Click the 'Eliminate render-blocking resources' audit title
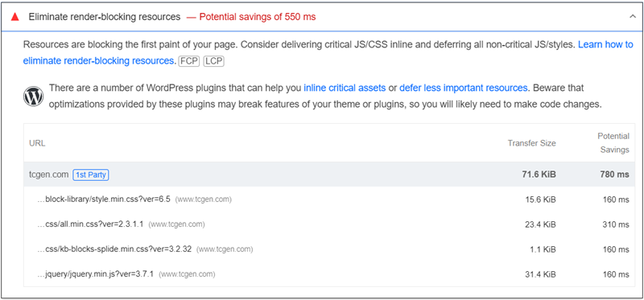The height and width of the screenshot is (300, 644). (105, 17)
